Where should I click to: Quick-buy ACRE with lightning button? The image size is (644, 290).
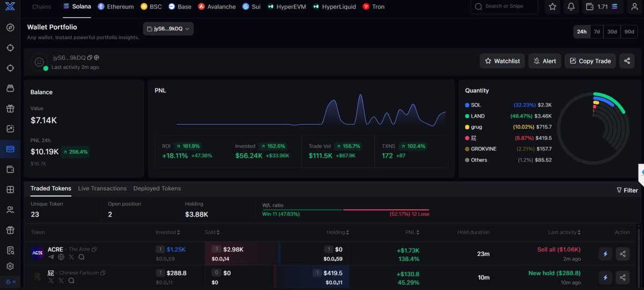click(605, 254)
